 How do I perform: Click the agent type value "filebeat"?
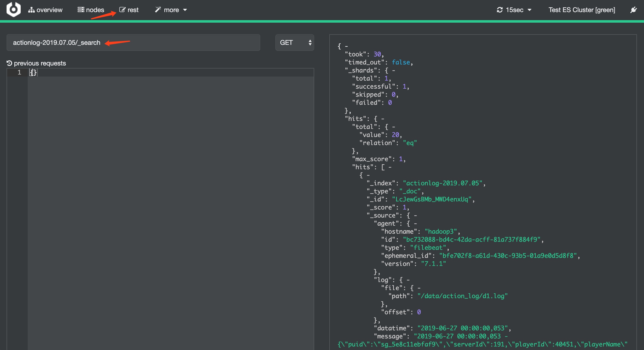(x=428, y=248)
